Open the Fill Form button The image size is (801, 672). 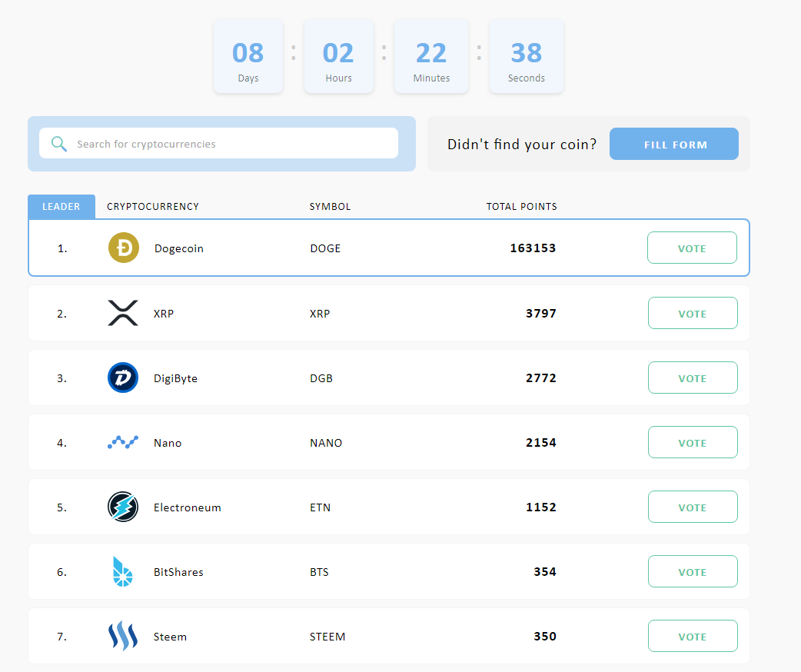674,144
